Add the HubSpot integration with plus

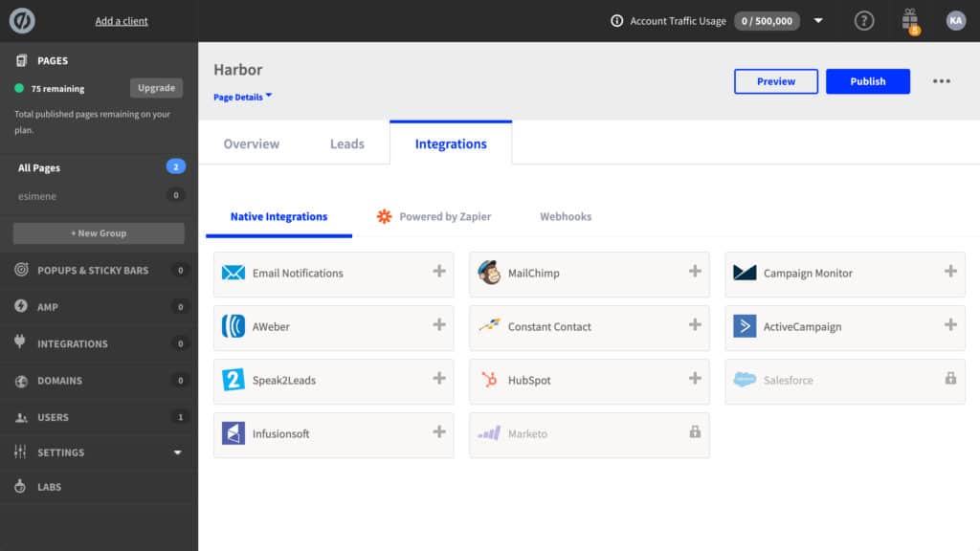tap(695, 379)
